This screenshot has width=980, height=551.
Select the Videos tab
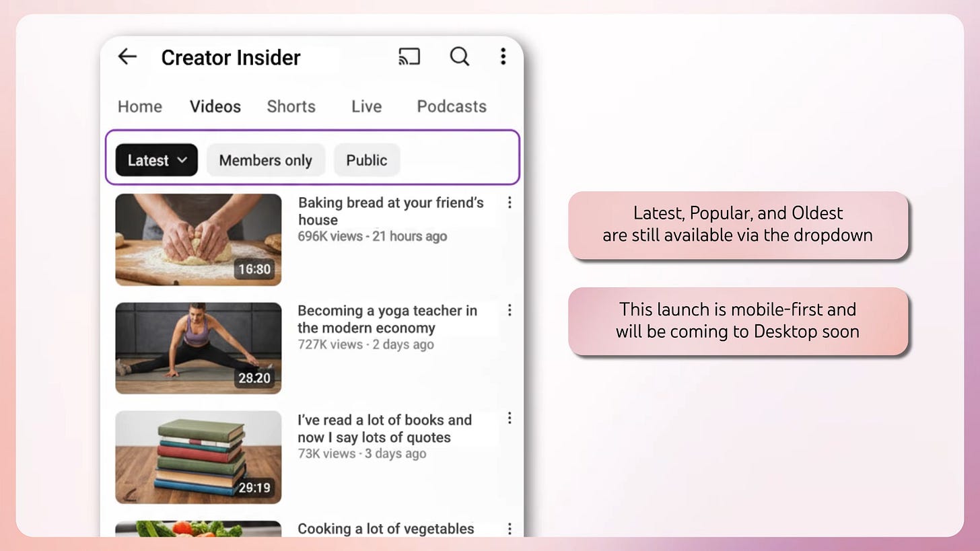215,106
